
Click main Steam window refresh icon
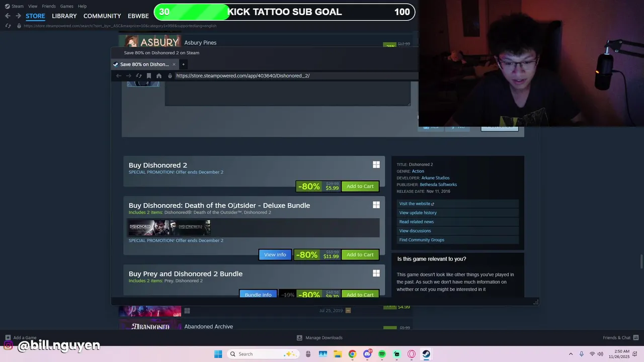[8, 26]
